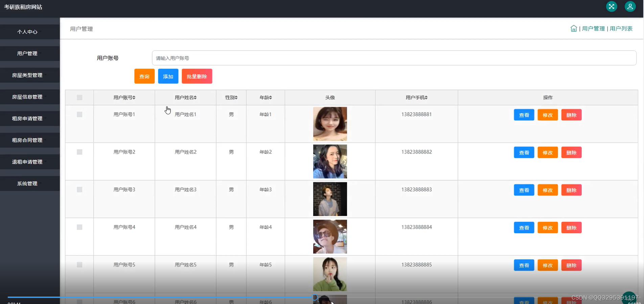
Task: Click 删除 for 用户账号1
Action: (571, 115)
